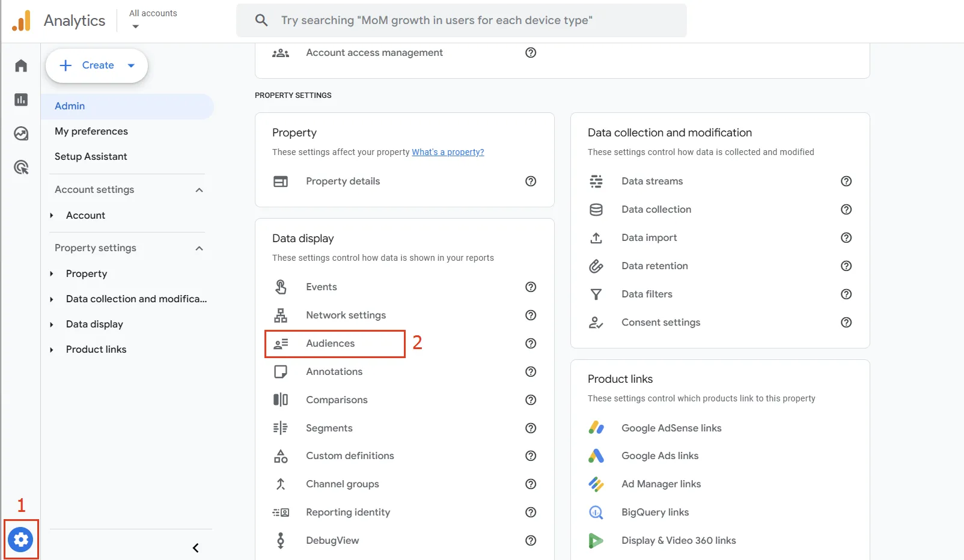Go to Home in left sidebar
964x560 pixels.
pos(21,65)
